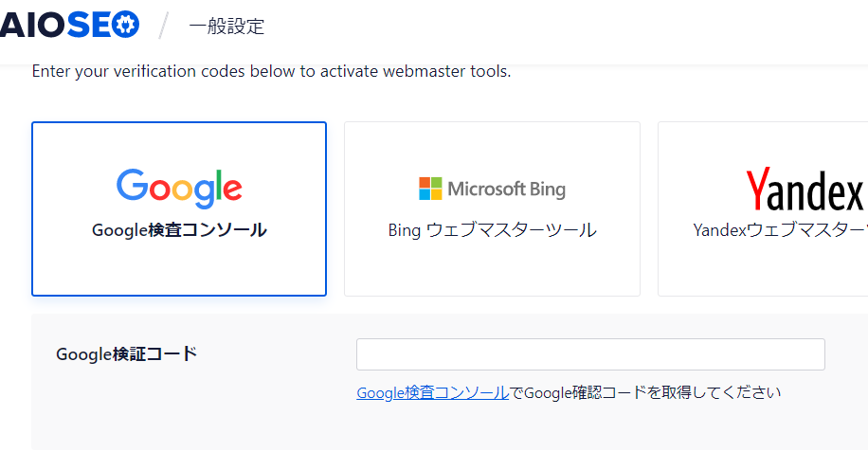
Task: Click the 'Microsoft Bing' wordmark text
Action: 506,189
